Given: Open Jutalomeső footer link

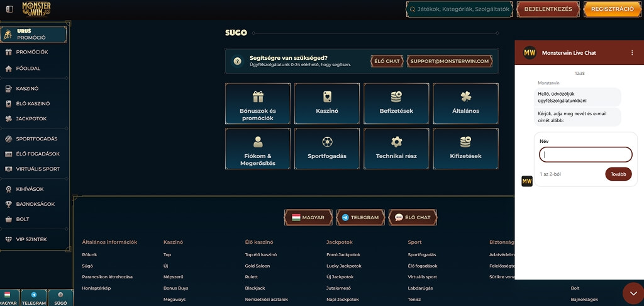Looking at the screenshot, I should pyautogui.click(x=338, y=288).
